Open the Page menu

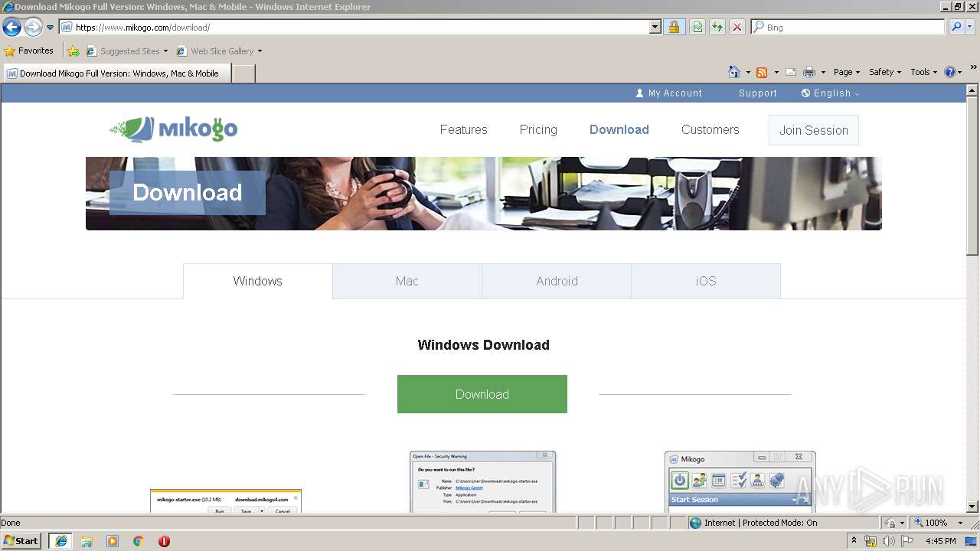pyautogui.click(x=847, y=72)
